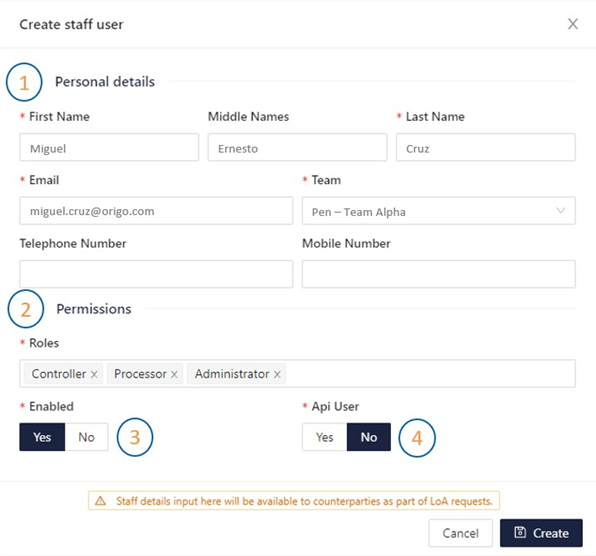Focus the Middle Names field
596x556 pixels.
pyautogui.click(x=297, y=147)
